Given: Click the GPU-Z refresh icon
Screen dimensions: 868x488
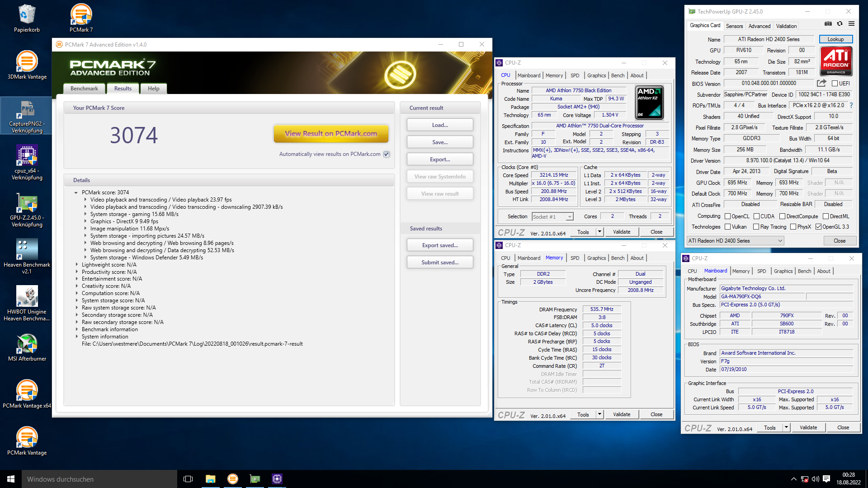Looking at the screenshot, I should (840, 24).
